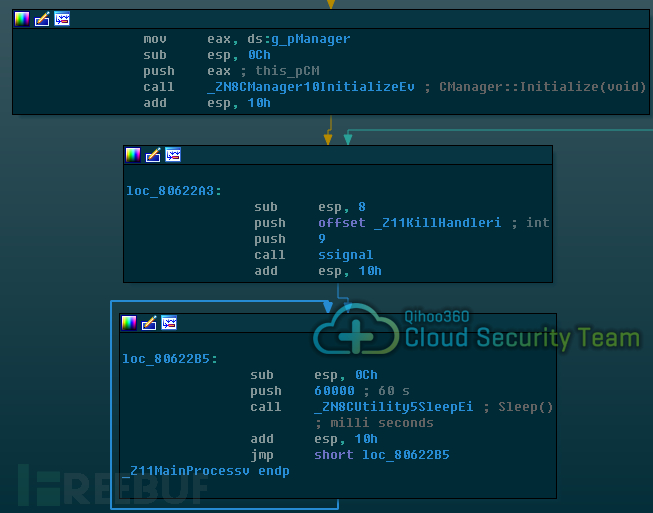Click color icon on loc_80622B5 block

(129, 323)
